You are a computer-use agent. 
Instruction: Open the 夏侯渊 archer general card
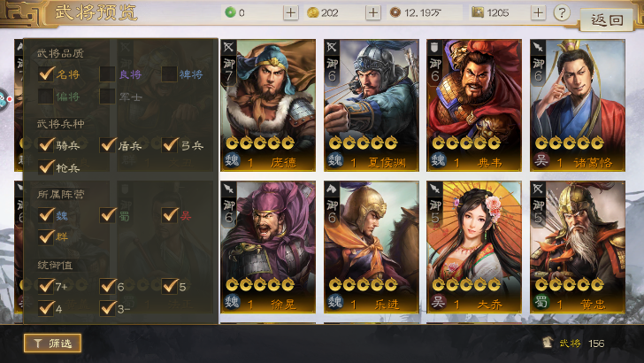point(372,105)
